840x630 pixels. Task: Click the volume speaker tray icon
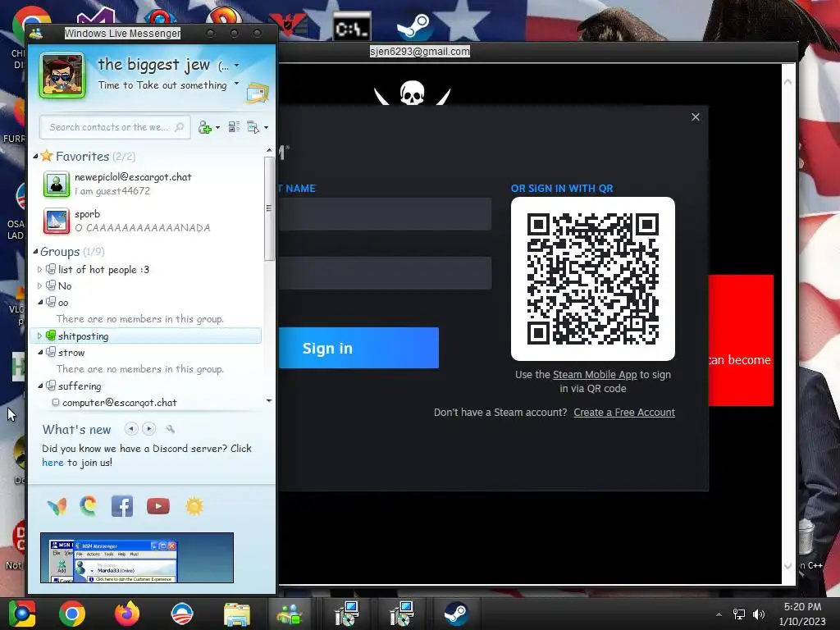point(759,614)
